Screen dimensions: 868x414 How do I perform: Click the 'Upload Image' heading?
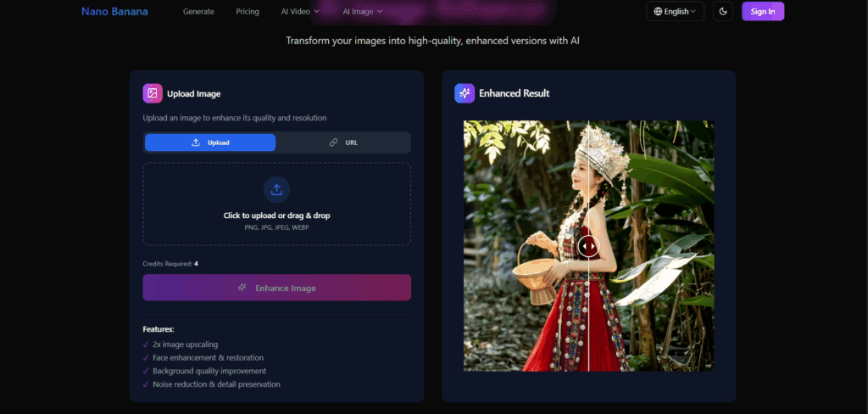(194, 93)
